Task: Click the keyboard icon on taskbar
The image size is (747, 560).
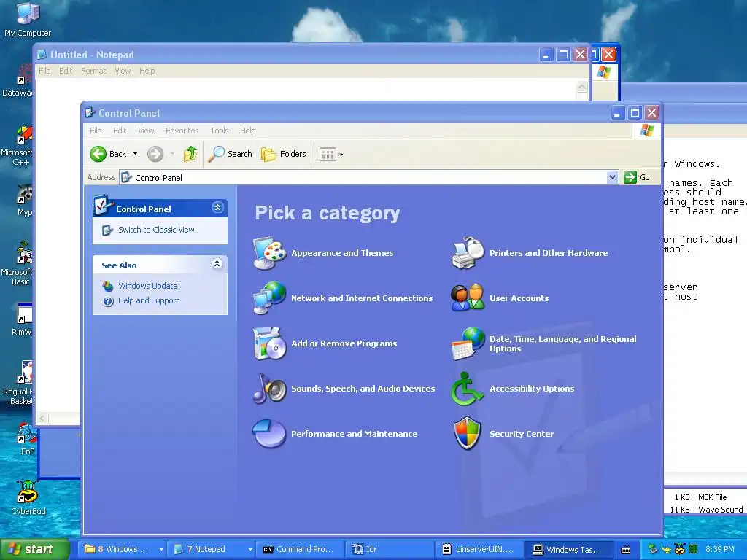Action: (x=626, y=550)
